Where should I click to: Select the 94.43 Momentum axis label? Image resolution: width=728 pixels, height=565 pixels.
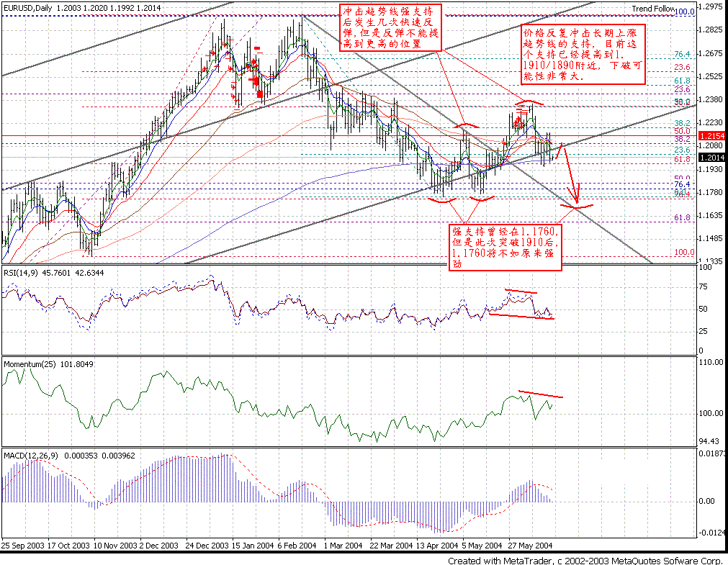pyautogui.click(x=709, y=441)
